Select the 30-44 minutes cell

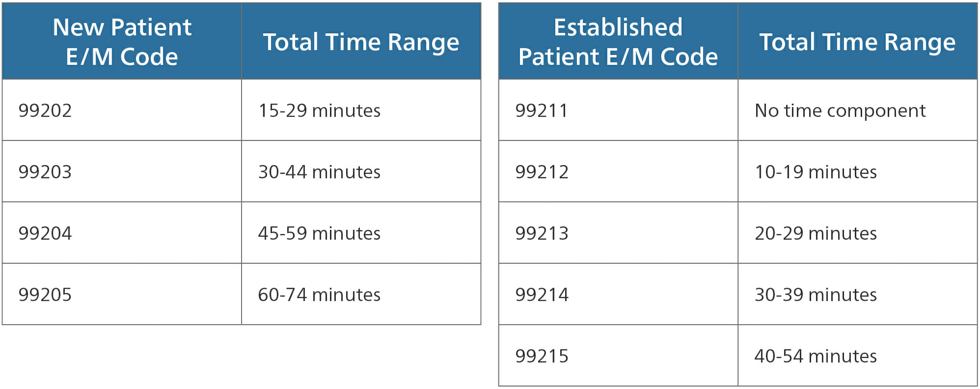[x=319, y=172]
